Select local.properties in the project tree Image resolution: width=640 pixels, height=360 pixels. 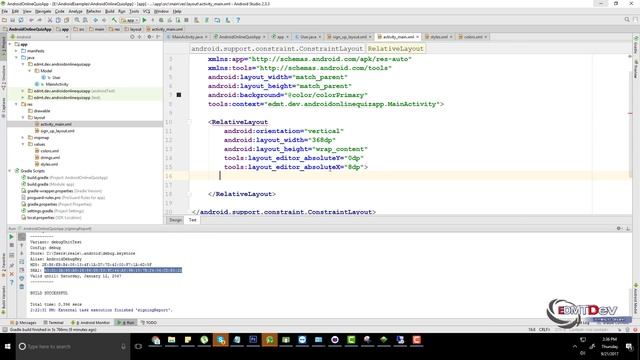51,218
